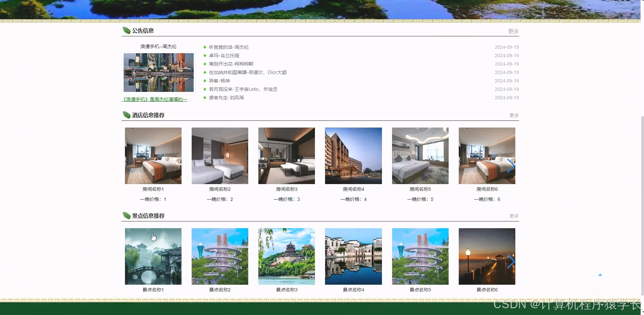Screen dimensions: 644x315
Task: Click the leaf icon beside 景点信息推荐 heading
Action: [127, 215]
